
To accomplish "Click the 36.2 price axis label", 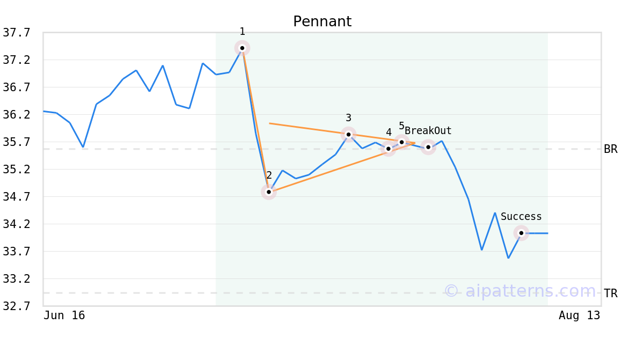I will coord(17,115).
